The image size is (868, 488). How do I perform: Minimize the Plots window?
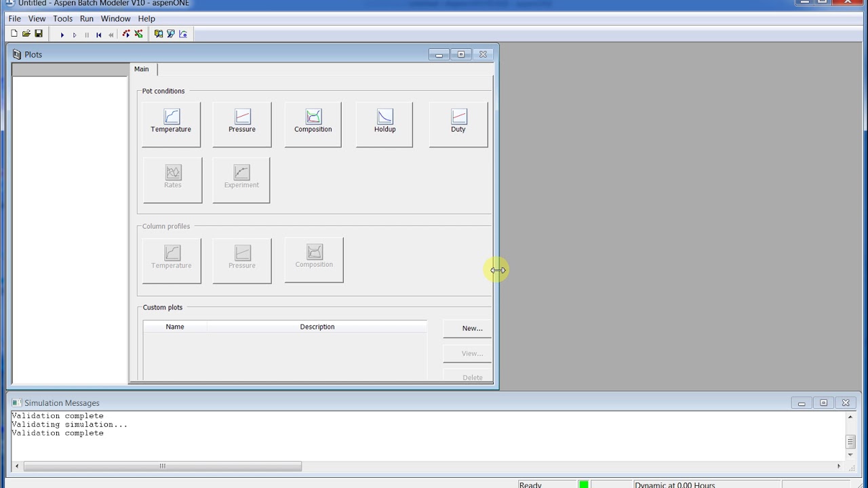pyautogui.click(x=439, y=54)
